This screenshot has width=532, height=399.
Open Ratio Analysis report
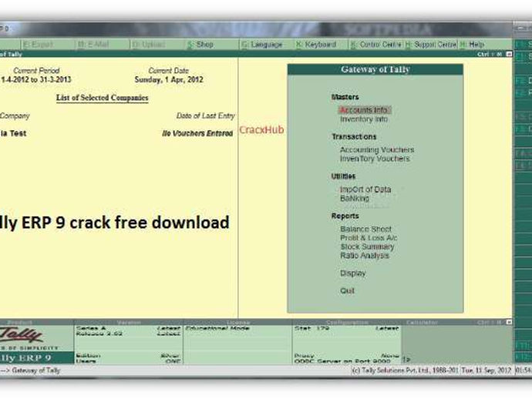[365, 256]
